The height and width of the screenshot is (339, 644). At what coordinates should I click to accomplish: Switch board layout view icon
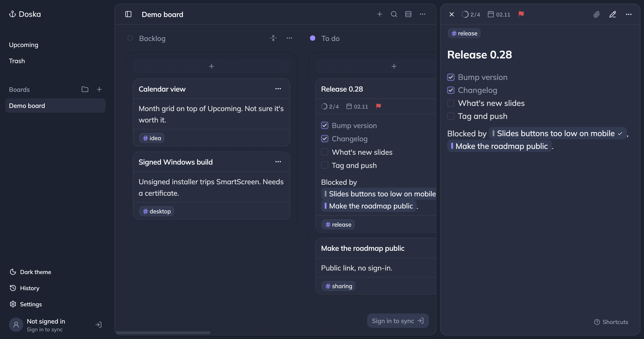click(408, 14)
